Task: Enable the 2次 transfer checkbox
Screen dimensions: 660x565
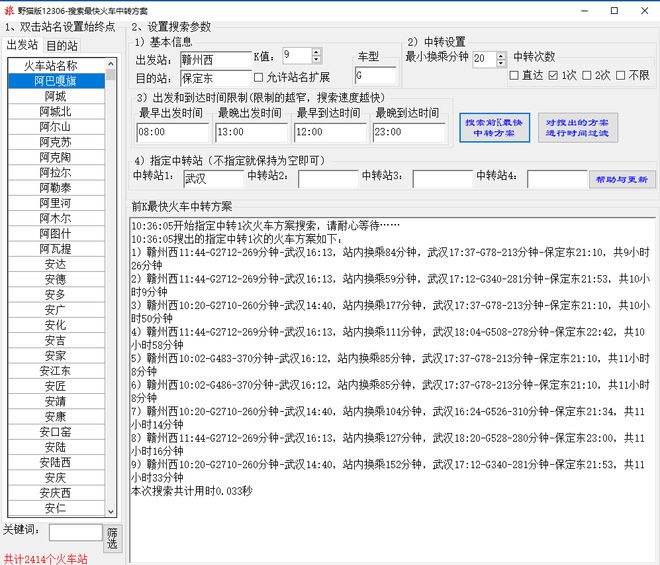Action: (586, 75)
